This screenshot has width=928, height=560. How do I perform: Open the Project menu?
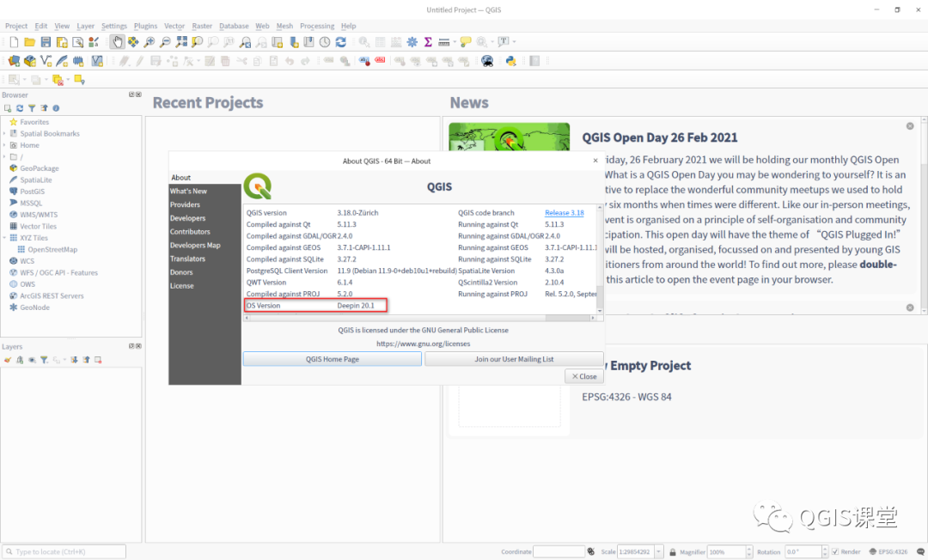click(x=16, y=26)
